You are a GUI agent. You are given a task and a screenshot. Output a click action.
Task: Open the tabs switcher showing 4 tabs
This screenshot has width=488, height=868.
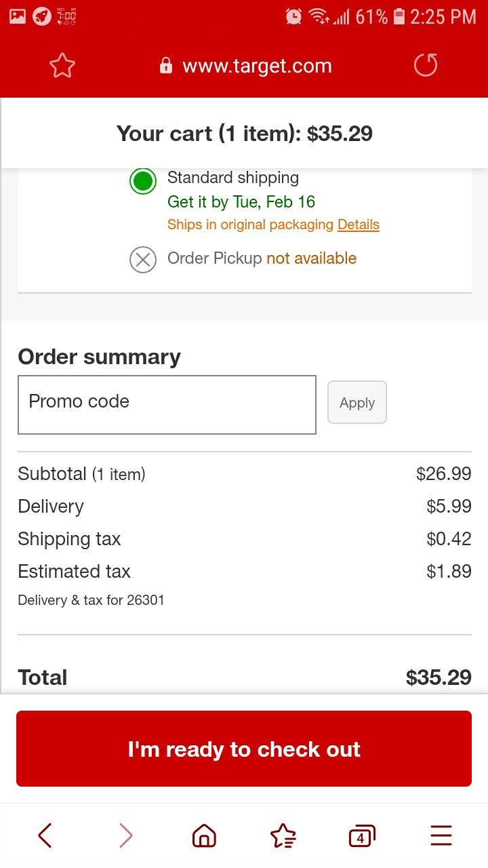[x=362, y=837]
